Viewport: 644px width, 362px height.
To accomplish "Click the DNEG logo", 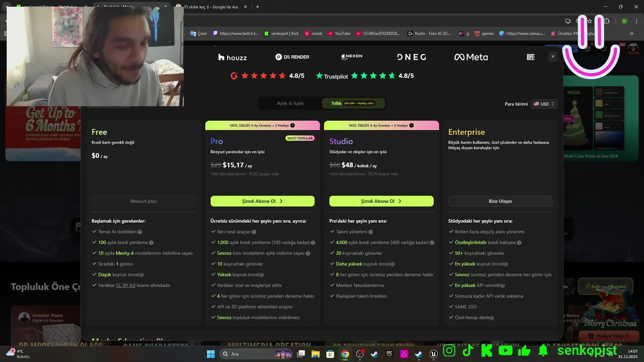I will (411, 57).
